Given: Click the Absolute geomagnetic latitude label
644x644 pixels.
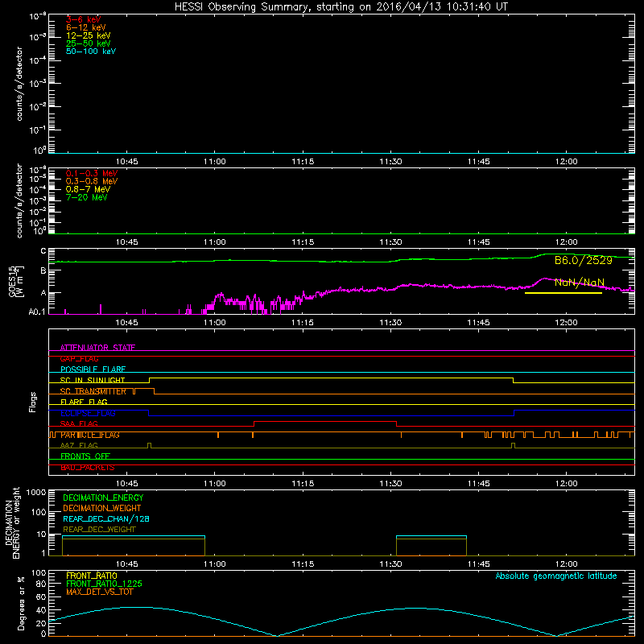Looking at the screenshot, I should tap(556, 576).
